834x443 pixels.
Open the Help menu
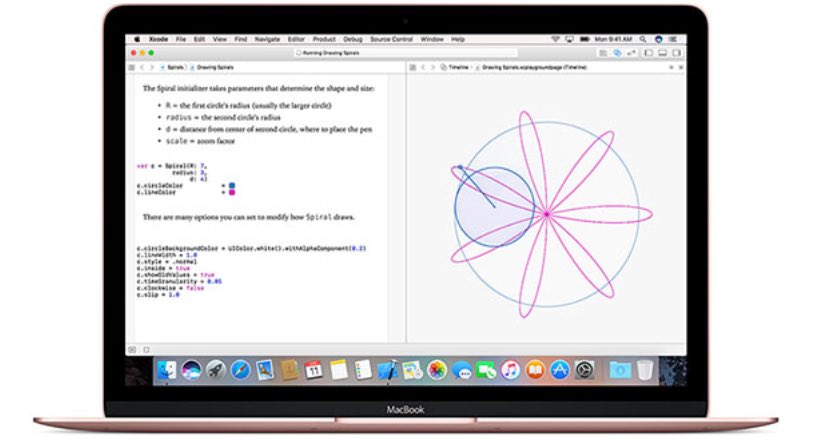(458, 39)
